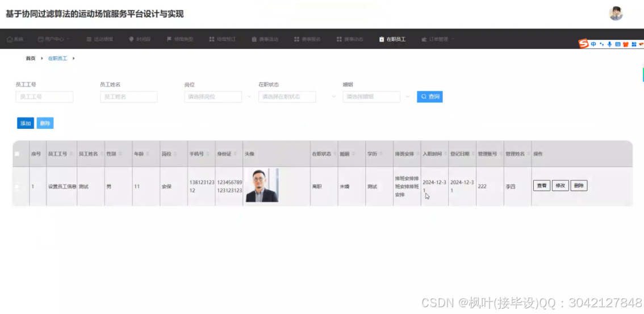Viewport: 644px width, 314px height.
Task: Sort by 入职时间 column arrows
Action: pyautogui.click(x=445, y=154)
